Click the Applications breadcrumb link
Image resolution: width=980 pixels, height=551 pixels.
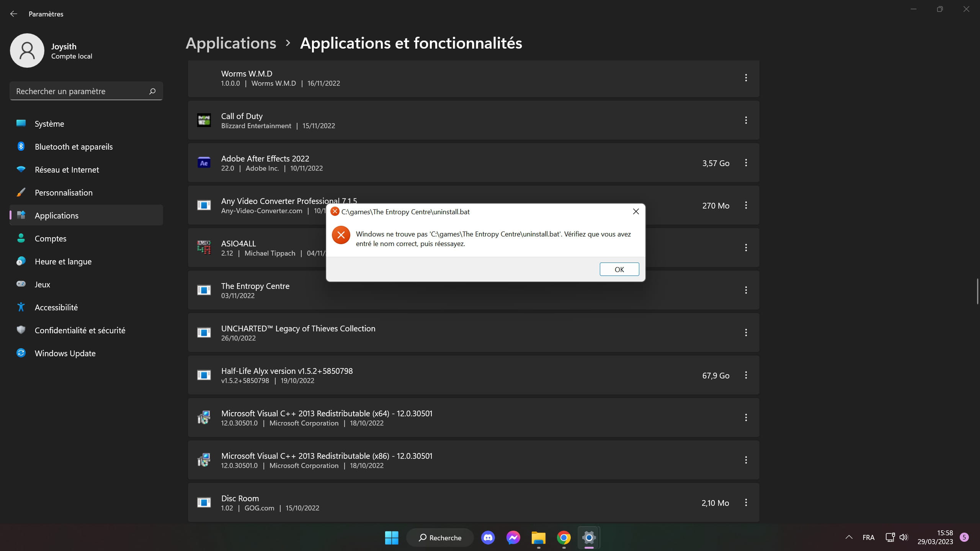pos(231,43)
